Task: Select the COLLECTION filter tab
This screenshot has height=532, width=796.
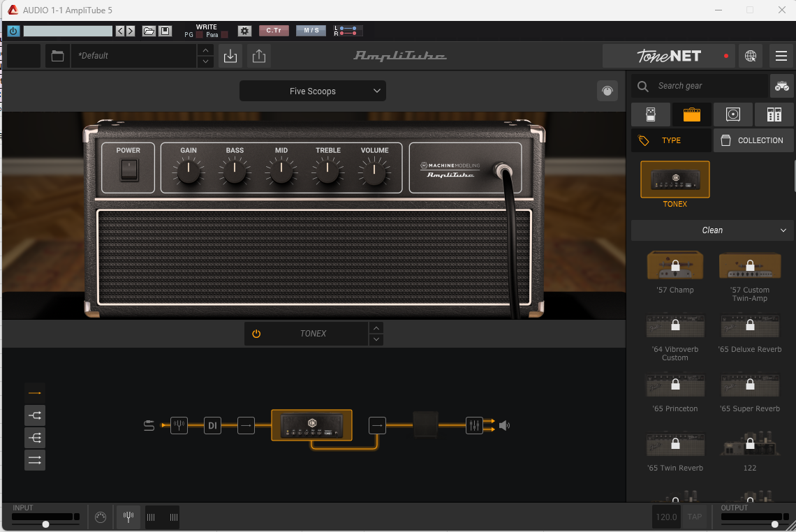Action: point(753,140)
